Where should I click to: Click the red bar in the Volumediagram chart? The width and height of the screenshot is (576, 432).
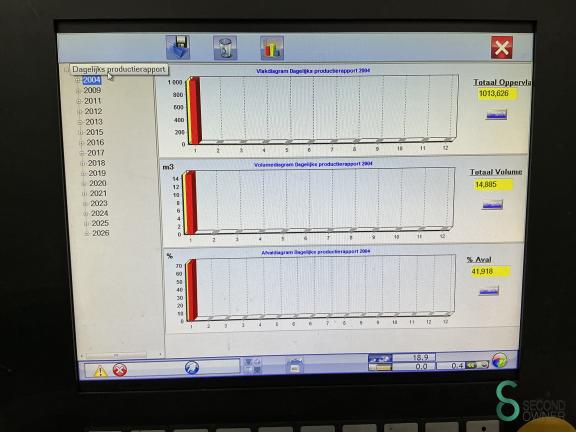click(x=191, y=202)
